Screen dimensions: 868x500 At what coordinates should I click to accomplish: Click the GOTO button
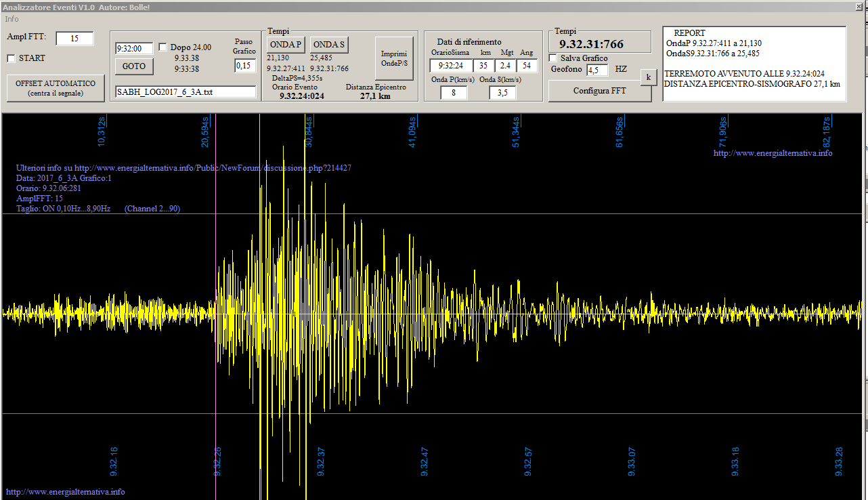pyautogui.click(x=134, y=66)
